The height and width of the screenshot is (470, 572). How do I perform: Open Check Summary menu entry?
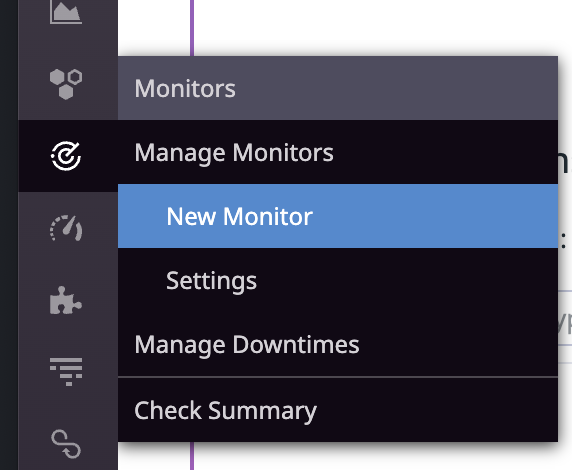coord(225,411)
